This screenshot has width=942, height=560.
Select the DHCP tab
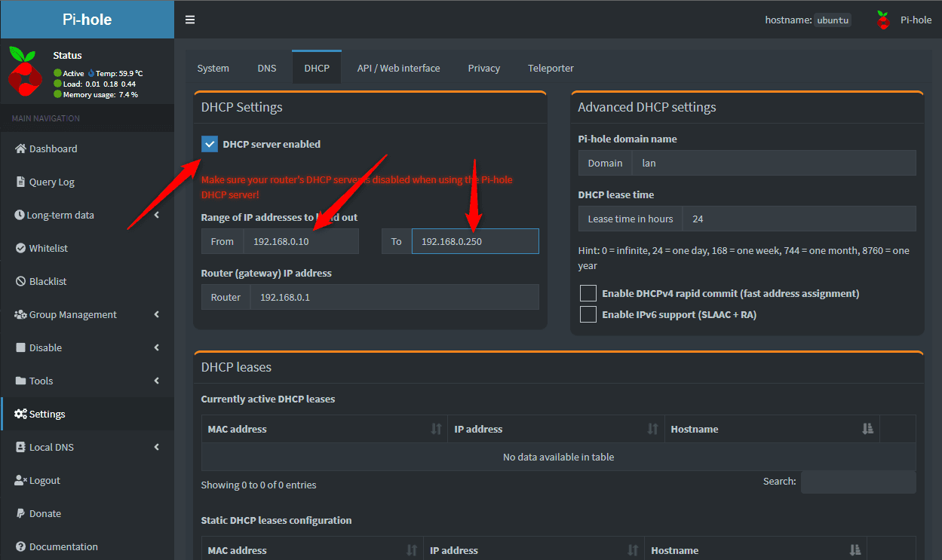[x=317, y=68]
